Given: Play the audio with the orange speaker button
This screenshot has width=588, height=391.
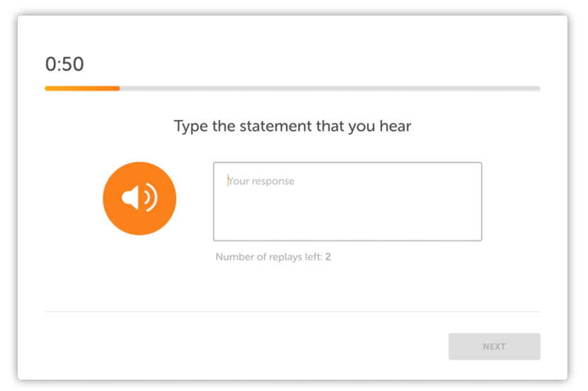Looking at the screenshot, I should pyautogui.click(x=139, y=198).
